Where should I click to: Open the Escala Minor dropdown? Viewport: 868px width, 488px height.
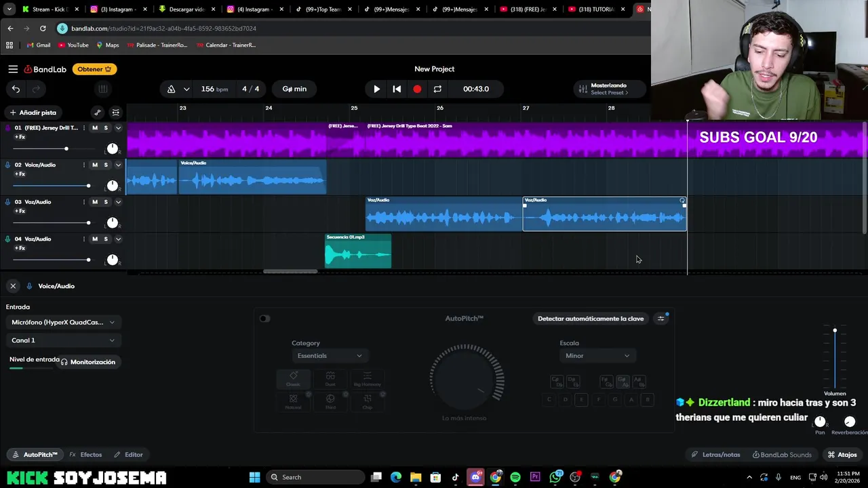coord(597,356)
